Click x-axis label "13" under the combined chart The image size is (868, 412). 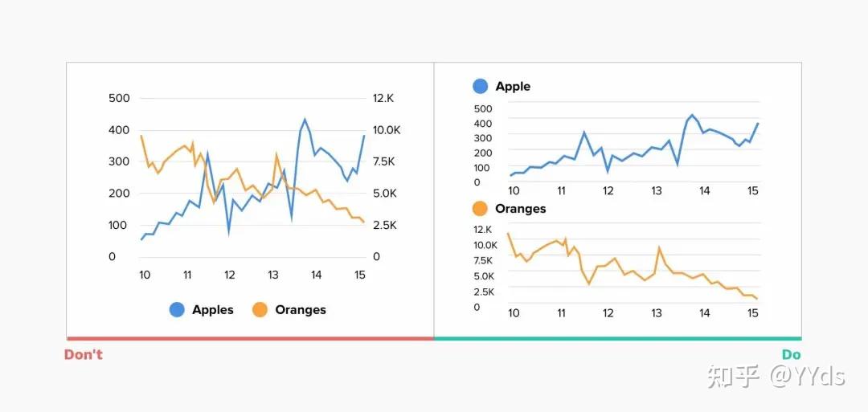(273, 275)
